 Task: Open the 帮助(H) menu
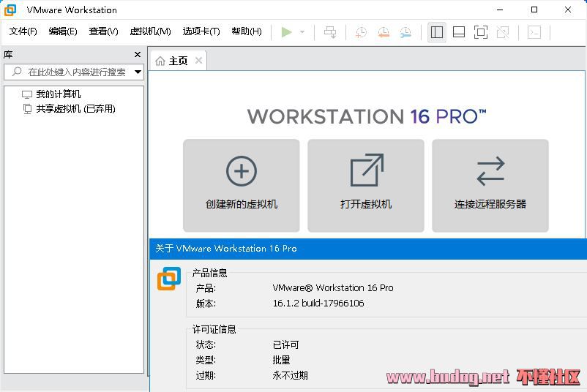point(247,31)
